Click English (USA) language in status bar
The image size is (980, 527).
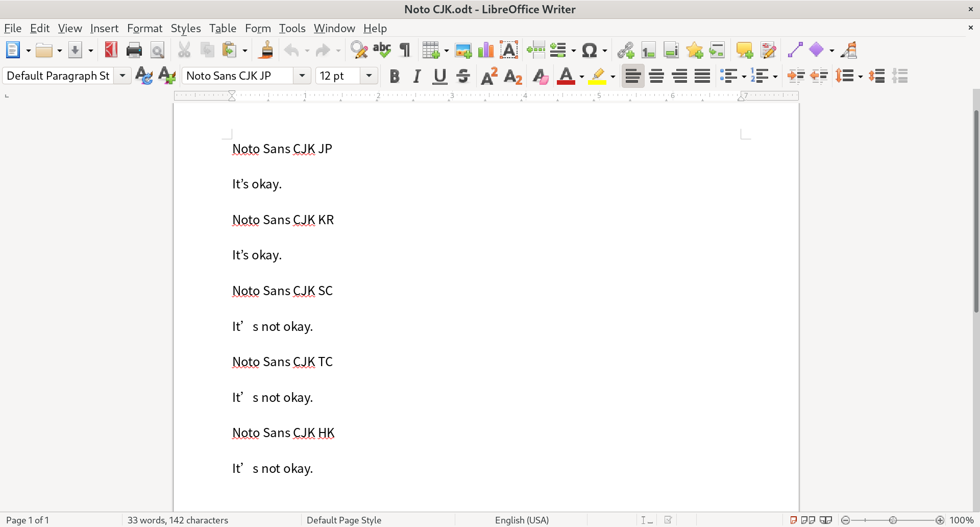pos(522,520)
